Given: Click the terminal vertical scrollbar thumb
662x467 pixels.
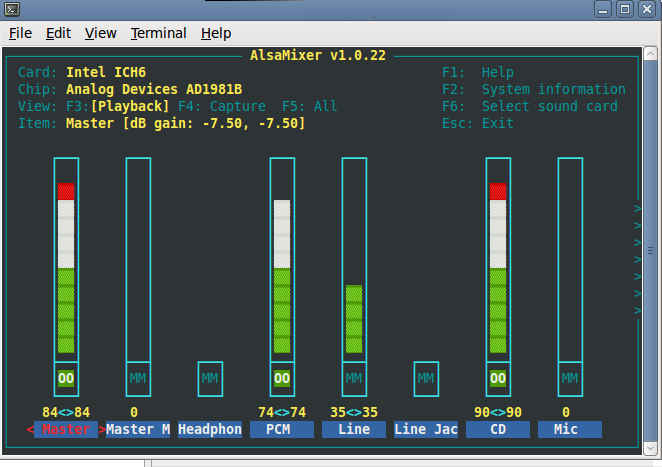Looking at the screenshot, I should coord(650,251).
